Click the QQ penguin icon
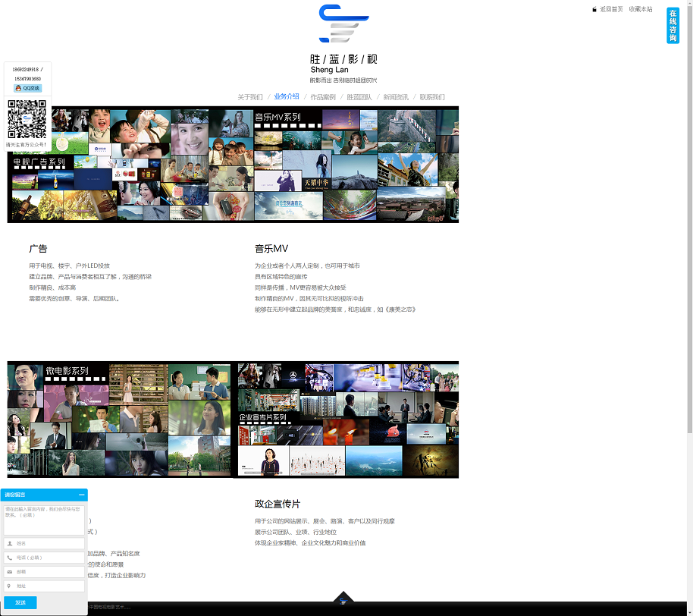The height and width of the screenshot is (616, 693). tap(18, 88)
